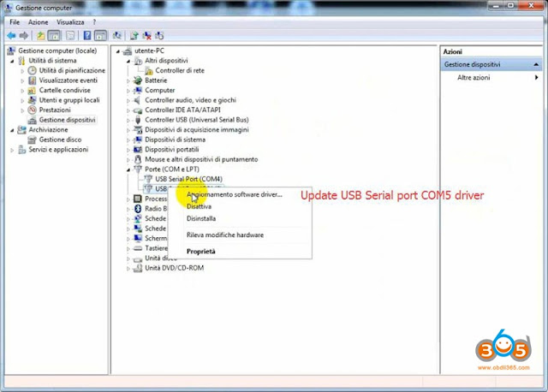
Task: Click the Update driver software toolbar icon
Action: click(x=134, y=35)
